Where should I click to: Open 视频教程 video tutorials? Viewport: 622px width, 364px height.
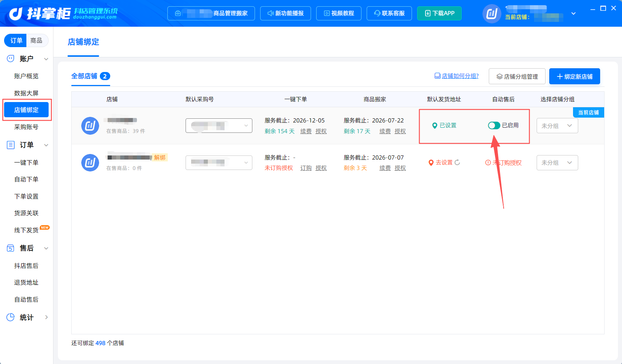pyautogui.click(x=339, y=13)
